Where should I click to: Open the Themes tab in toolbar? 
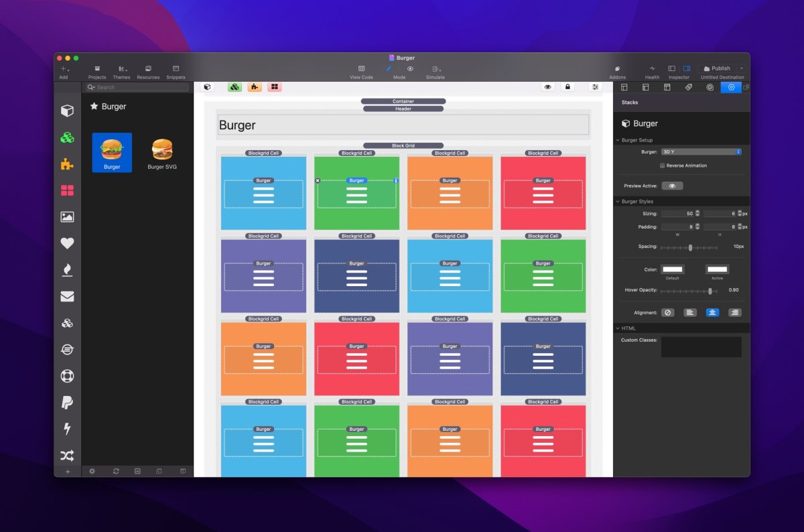[121, 72]
